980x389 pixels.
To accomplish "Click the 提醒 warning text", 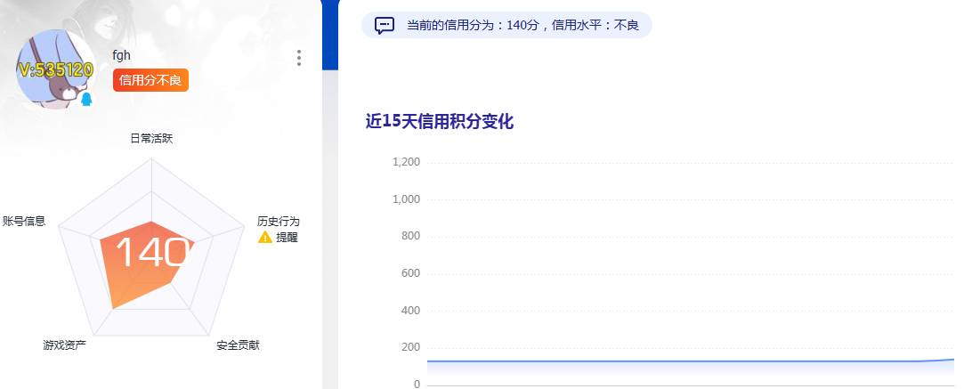I will [287, 238].
